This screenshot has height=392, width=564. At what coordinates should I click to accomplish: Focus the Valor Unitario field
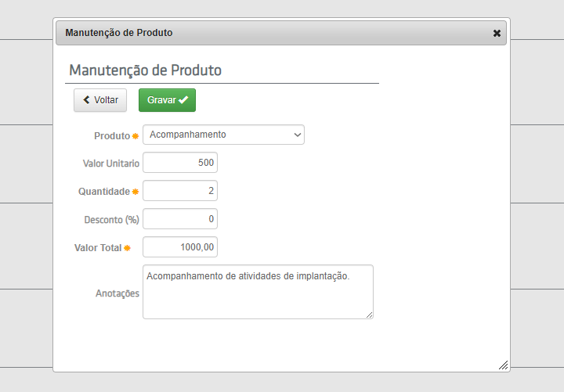click(180, 163)
